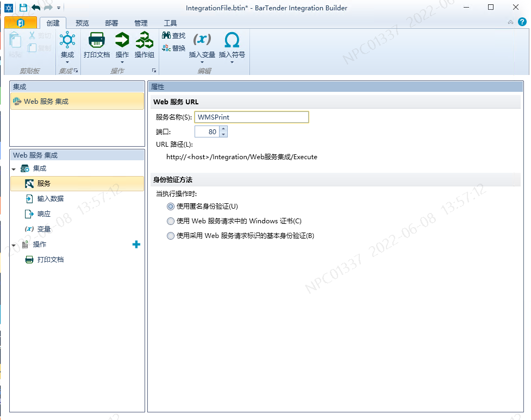Viewport: 531px width, 420px height.
Task: Click the blue plus to add an action
Action: coord(136,245)
